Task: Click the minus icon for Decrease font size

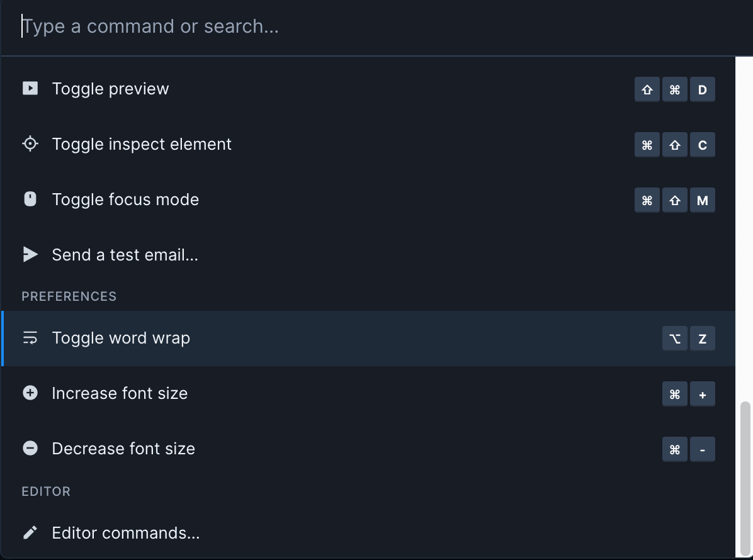Action: [30, 448]
